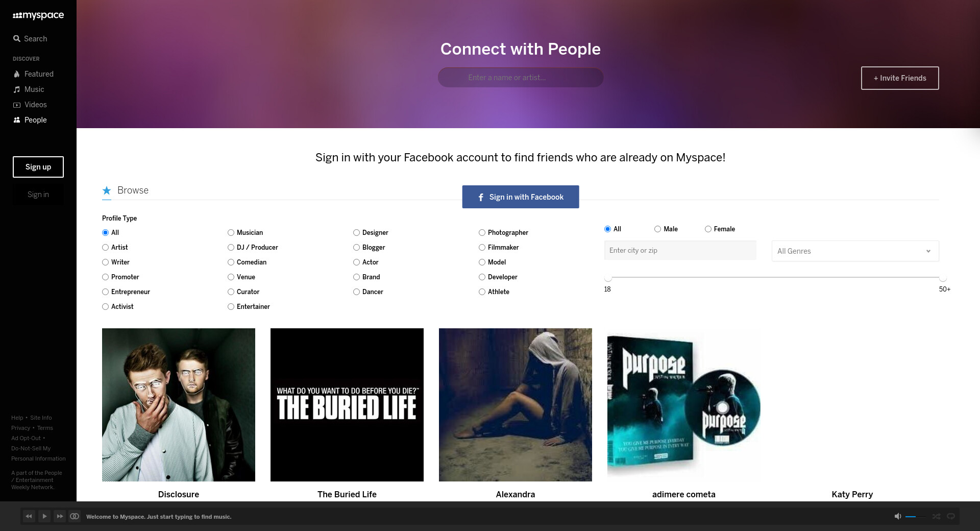Toggle shuffle in the music player

coord(936,516)
